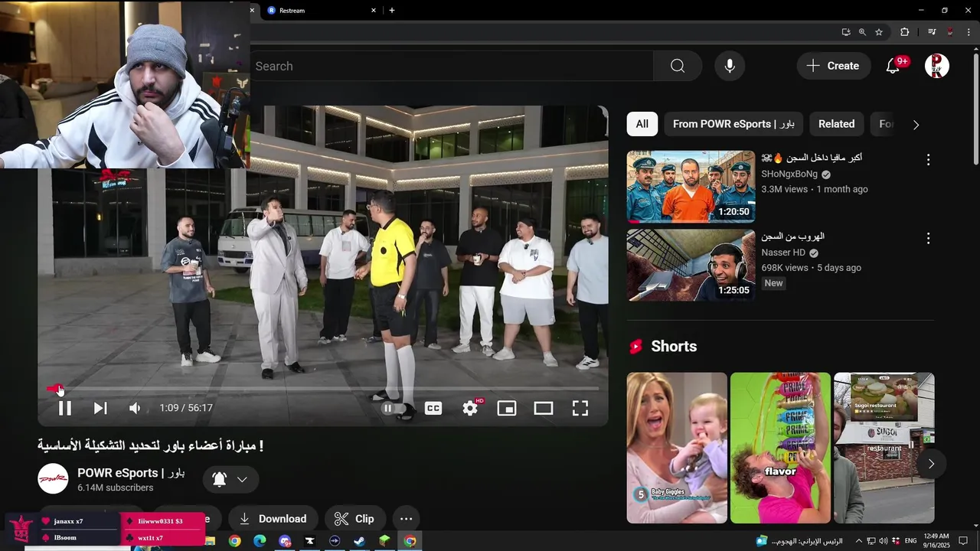Image resolution: width=980 pixels, height=551 pixels.
Task: Focus the YouTube Search field
Action: point(452,66)
